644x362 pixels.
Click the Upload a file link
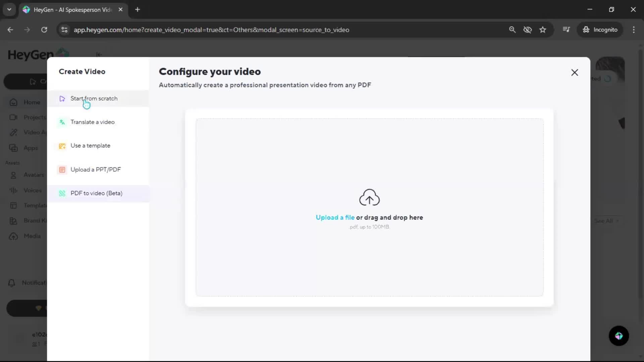(x=335, y=218)
